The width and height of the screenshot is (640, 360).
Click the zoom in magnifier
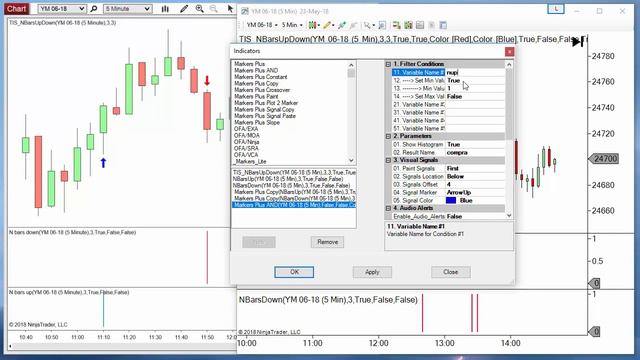coord(199,9)
